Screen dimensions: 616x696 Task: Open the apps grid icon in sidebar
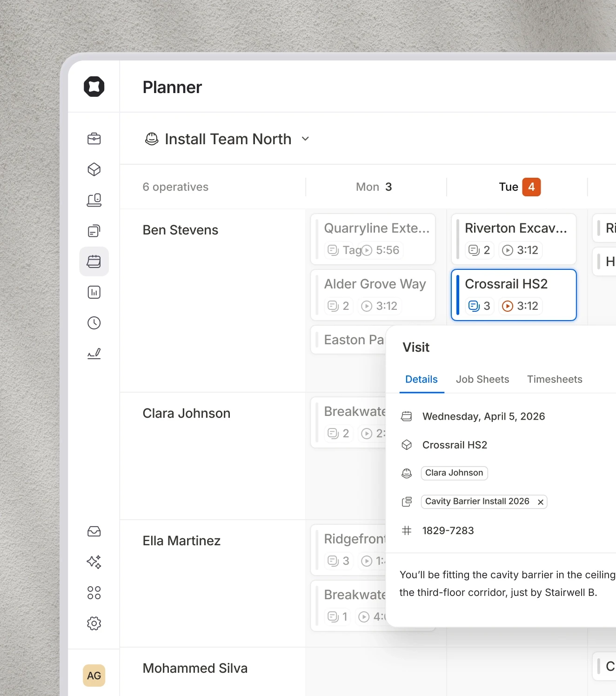pos(94,592)
